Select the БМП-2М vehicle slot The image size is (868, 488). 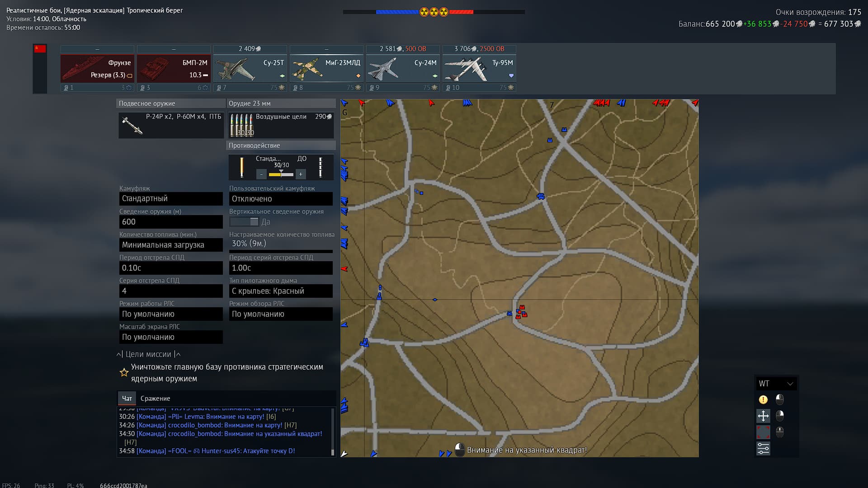click(174, 69)
